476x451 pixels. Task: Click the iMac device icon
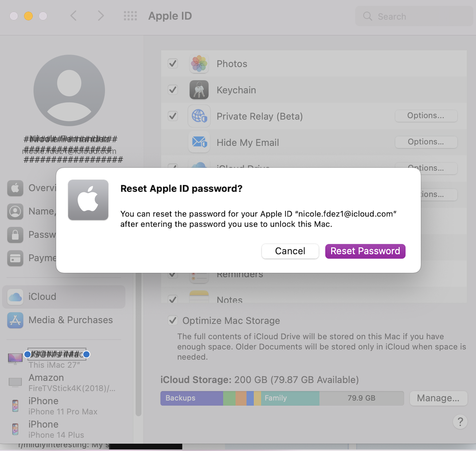click(15, 359)
